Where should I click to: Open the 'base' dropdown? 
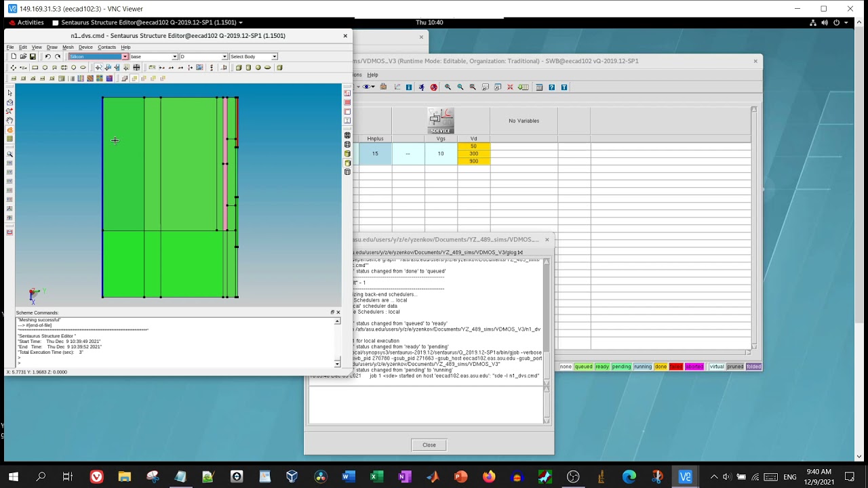coord(174,56)
